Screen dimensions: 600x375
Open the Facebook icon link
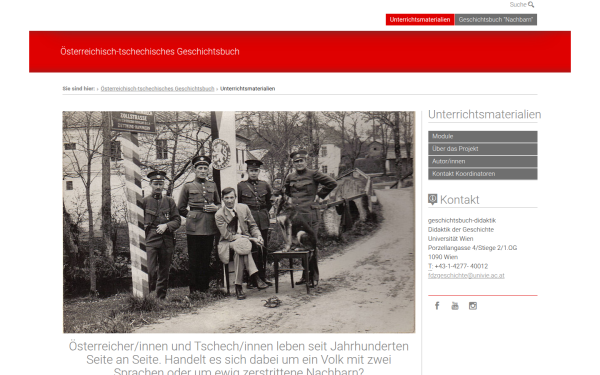click(x=437, y=306)
